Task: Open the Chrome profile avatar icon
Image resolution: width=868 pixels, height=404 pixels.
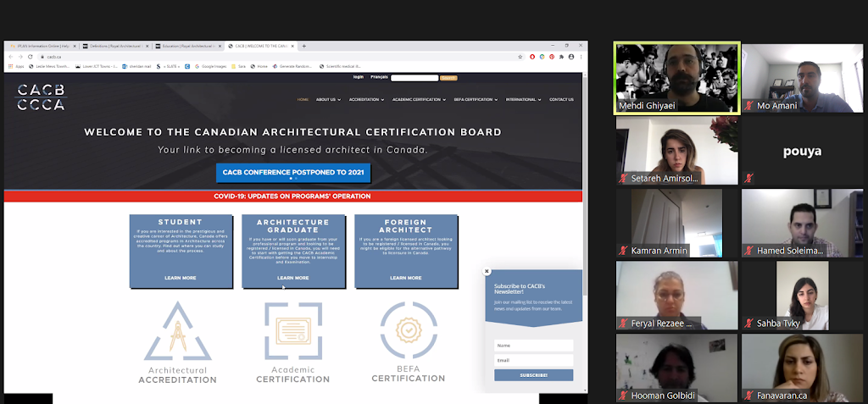Action: point(571,57)
